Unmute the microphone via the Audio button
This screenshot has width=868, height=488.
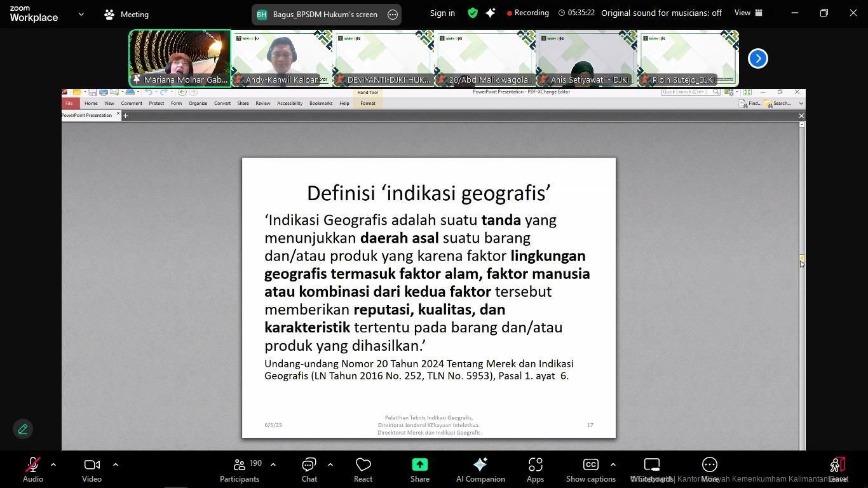tap(32, 469)
